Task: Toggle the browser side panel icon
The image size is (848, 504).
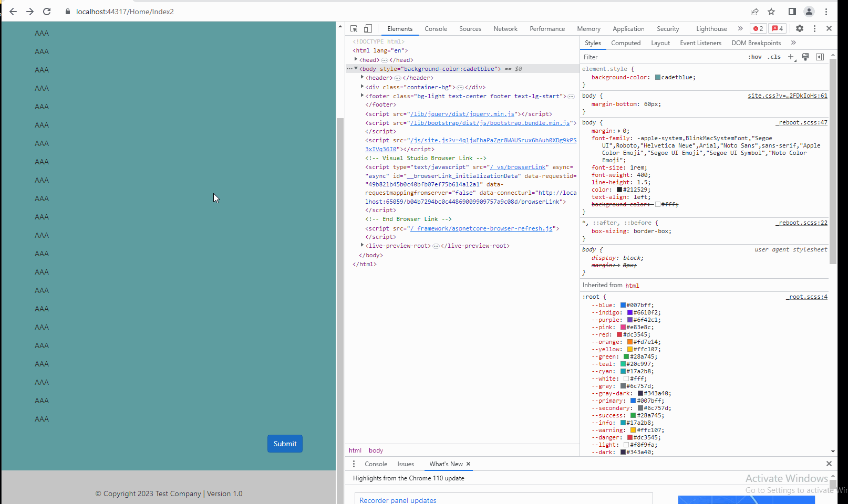Action: pos(792,12)
